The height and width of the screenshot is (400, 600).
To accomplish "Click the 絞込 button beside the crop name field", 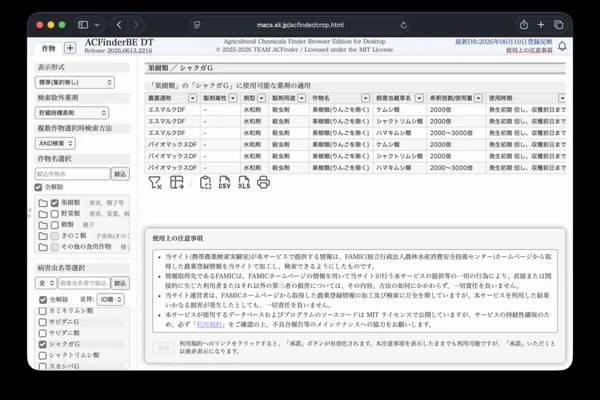I will [120, 174].
